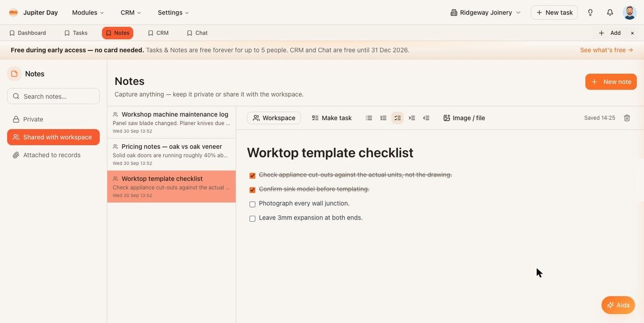Click the magnifier icon in search box
This screenshot has height=323, width=644.
pyautogui.click(x=17, y=96)
